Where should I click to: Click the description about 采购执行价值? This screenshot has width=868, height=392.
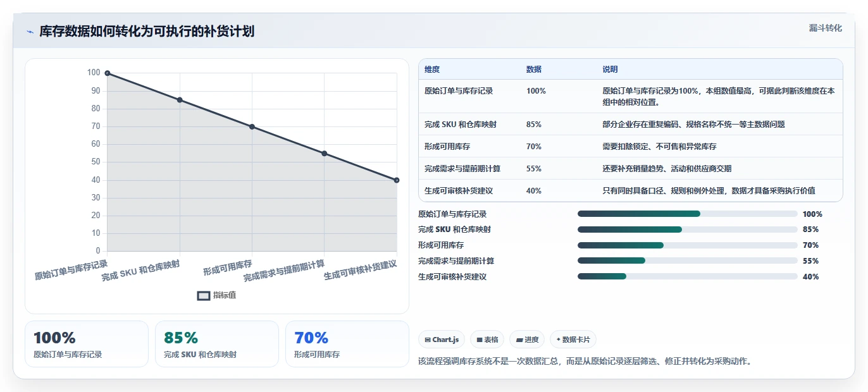[709, 191]
